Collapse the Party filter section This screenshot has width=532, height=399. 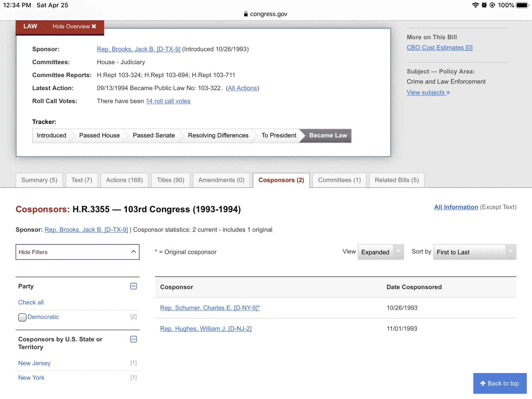133,286
